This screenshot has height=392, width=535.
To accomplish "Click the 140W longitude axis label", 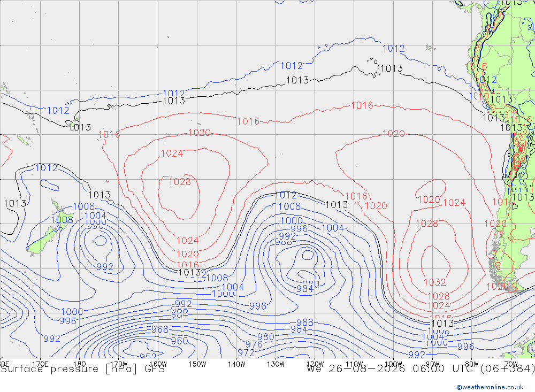I will (x=236, y=364).
